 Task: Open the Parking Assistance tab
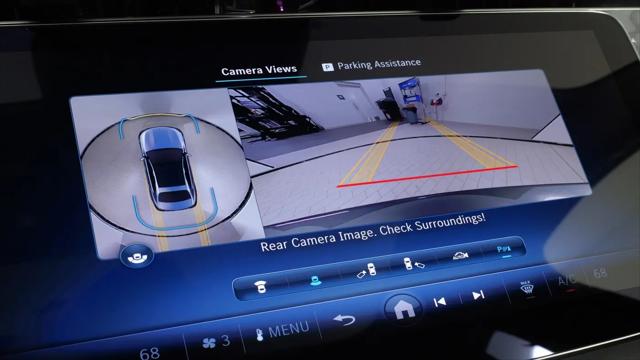(x=371, y=65)
